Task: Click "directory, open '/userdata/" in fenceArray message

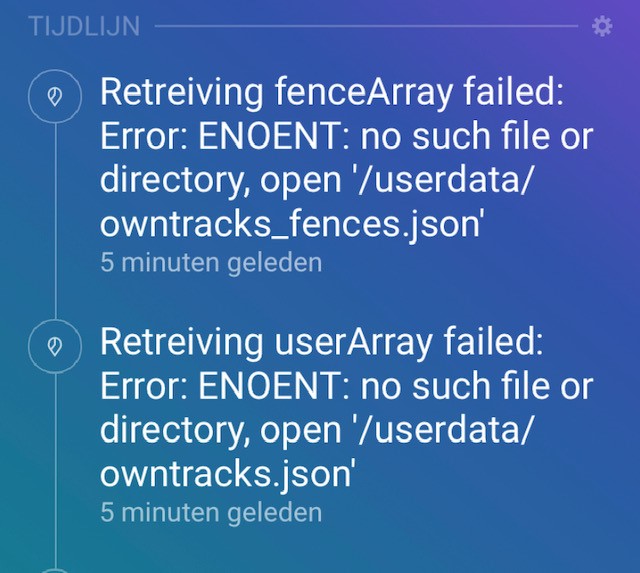Action: coord(316,180)
